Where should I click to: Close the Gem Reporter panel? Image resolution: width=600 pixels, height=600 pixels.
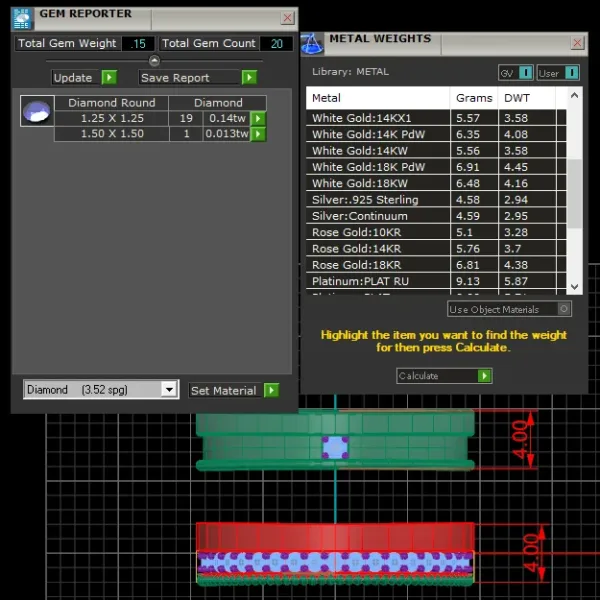287,17
